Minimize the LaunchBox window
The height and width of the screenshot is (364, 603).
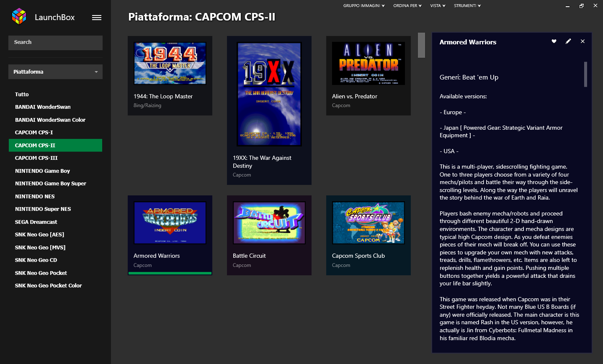point(567,6)
